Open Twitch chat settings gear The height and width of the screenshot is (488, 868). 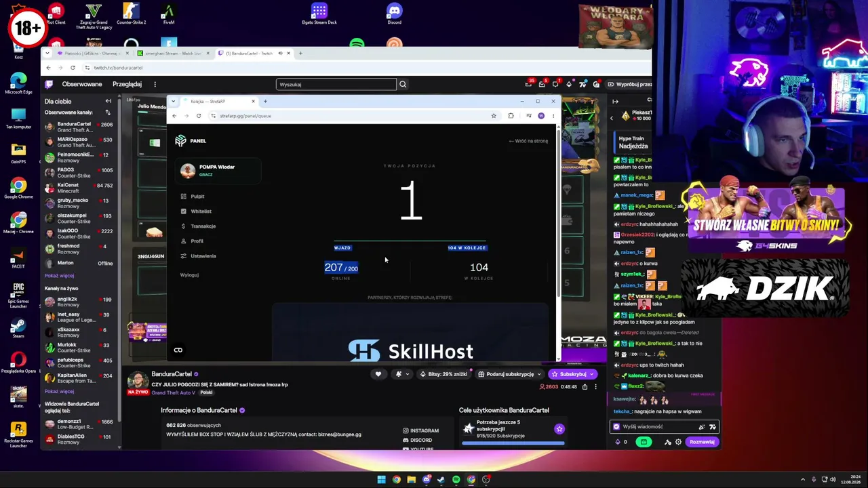[678, 442]
